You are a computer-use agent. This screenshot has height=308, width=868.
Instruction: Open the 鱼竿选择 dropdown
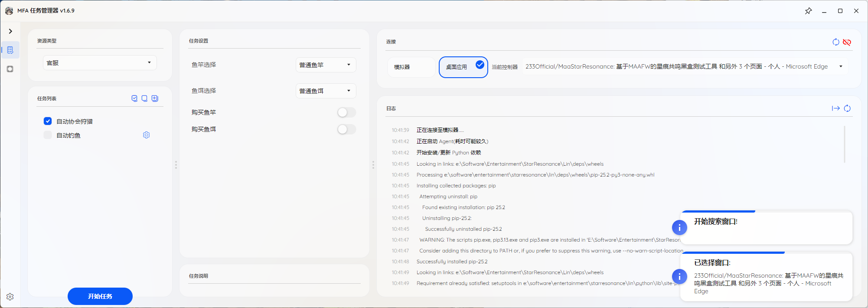326,65
